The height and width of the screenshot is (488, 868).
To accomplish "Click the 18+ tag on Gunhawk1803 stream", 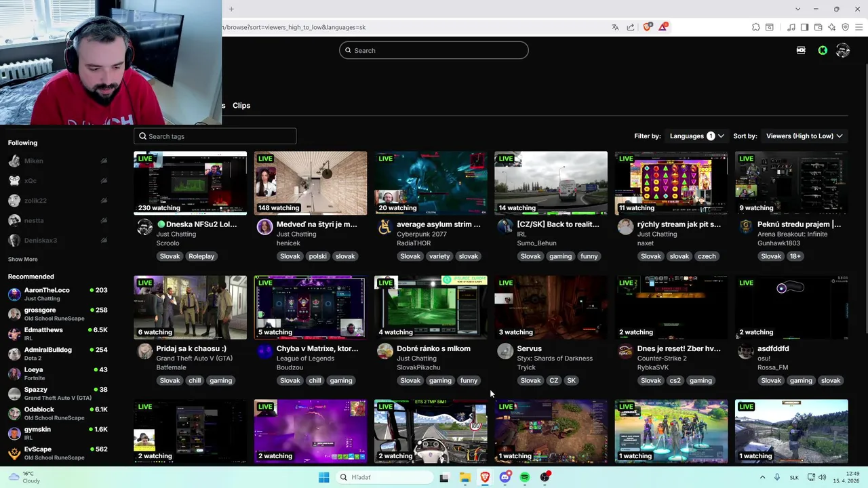I will point(795,256).
